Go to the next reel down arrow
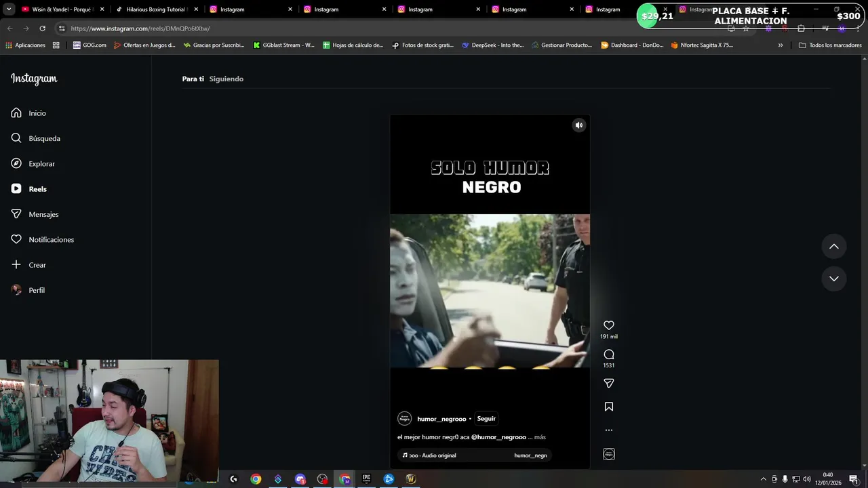The width and height of the screenshot is (868, 488). click(x=834, y=279)
